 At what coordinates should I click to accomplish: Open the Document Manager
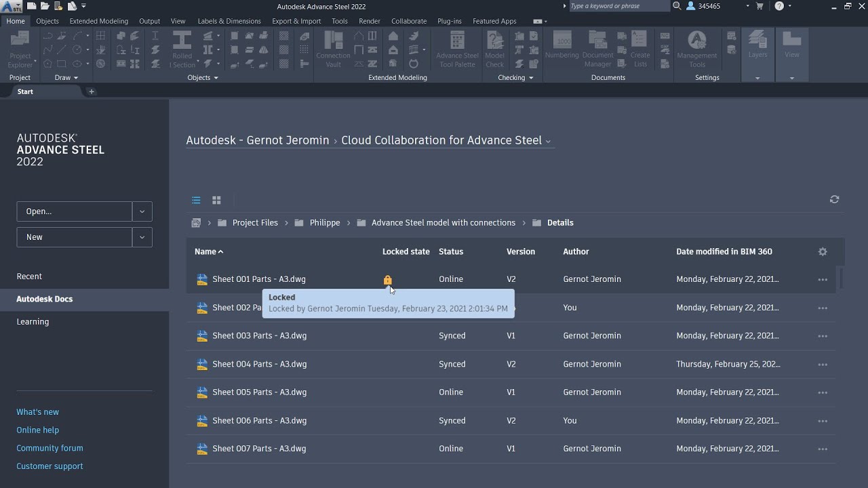(x=598, y=49)
